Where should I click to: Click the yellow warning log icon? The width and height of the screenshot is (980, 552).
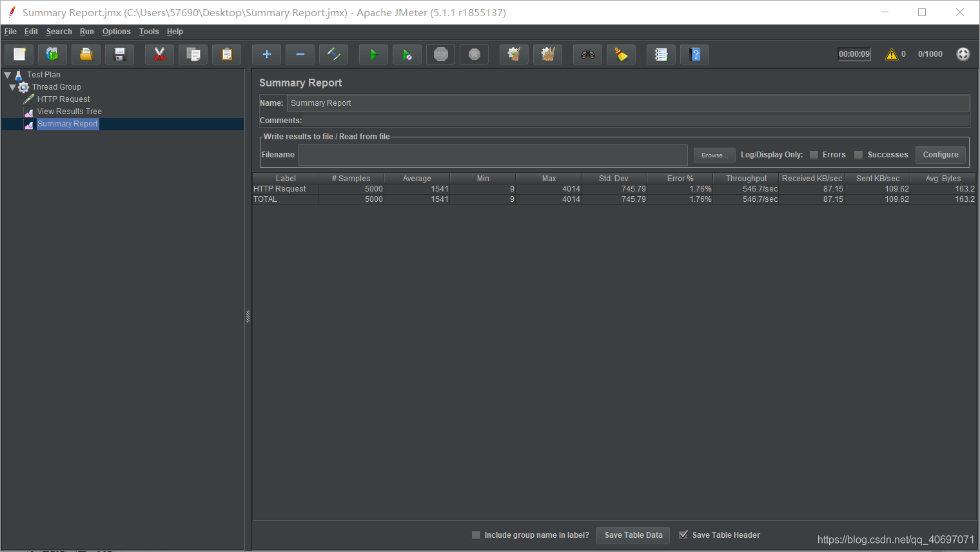(892, 54)
